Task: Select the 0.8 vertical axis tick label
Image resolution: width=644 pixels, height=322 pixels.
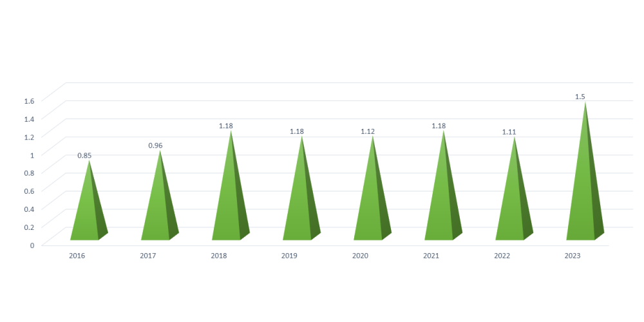Action: 29,173
